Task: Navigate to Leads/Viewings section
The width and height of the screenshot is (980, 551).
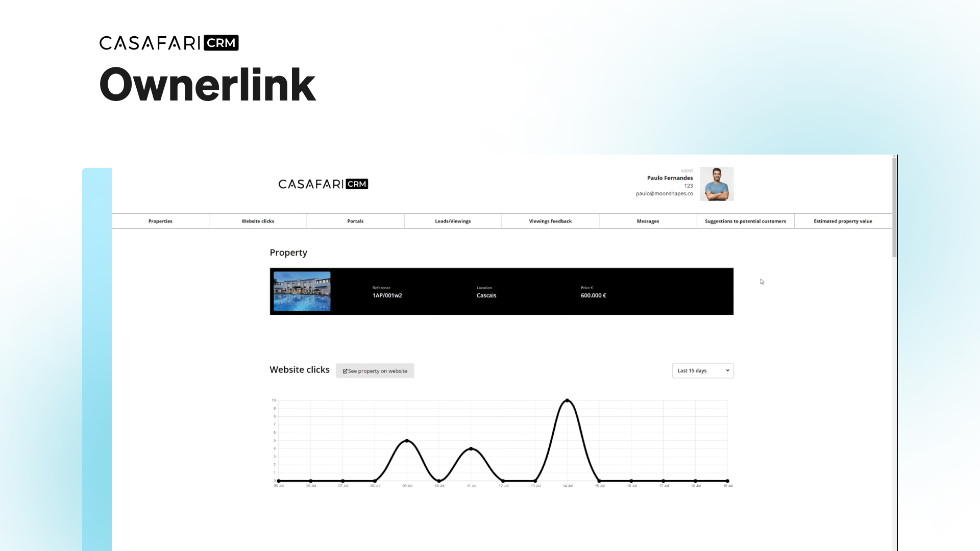Action: tap(453, 221)
